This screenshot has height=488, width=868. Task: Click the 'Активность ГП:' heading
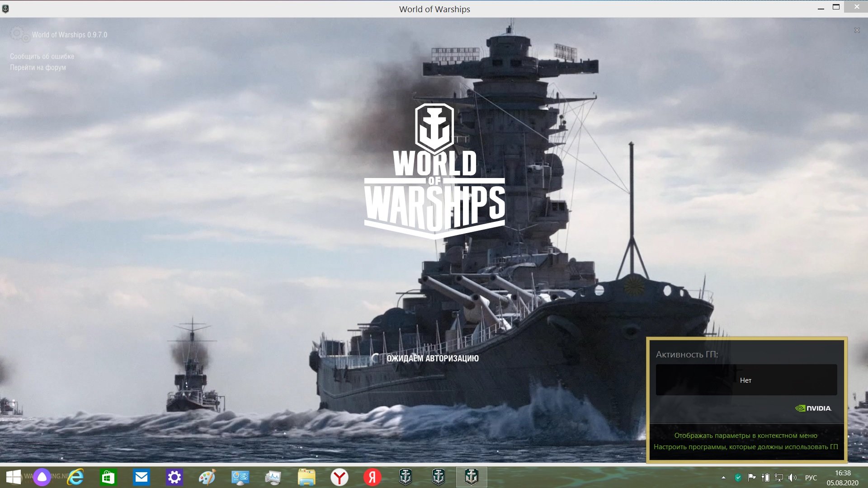687,354
